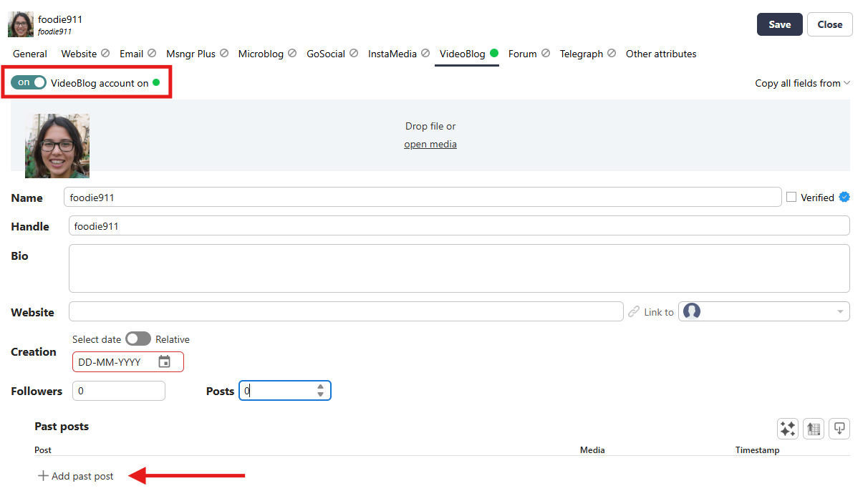Click the chain link icon beside Website
The width and height of the screenshot is (868, 496).
[634, 312]
